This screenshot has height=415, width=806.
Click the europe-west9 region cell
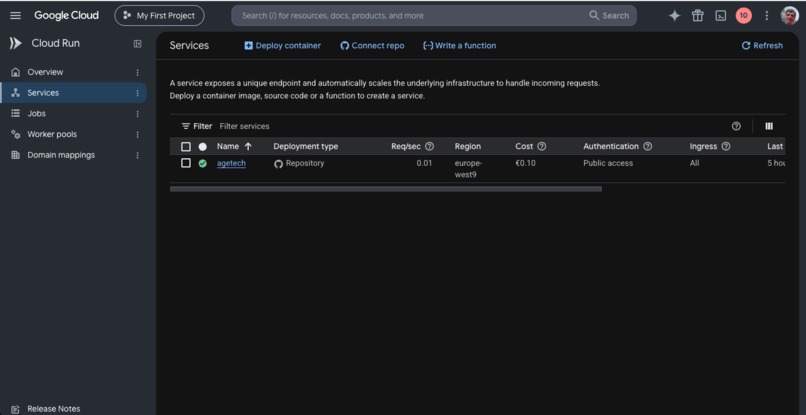pos(469,169)
